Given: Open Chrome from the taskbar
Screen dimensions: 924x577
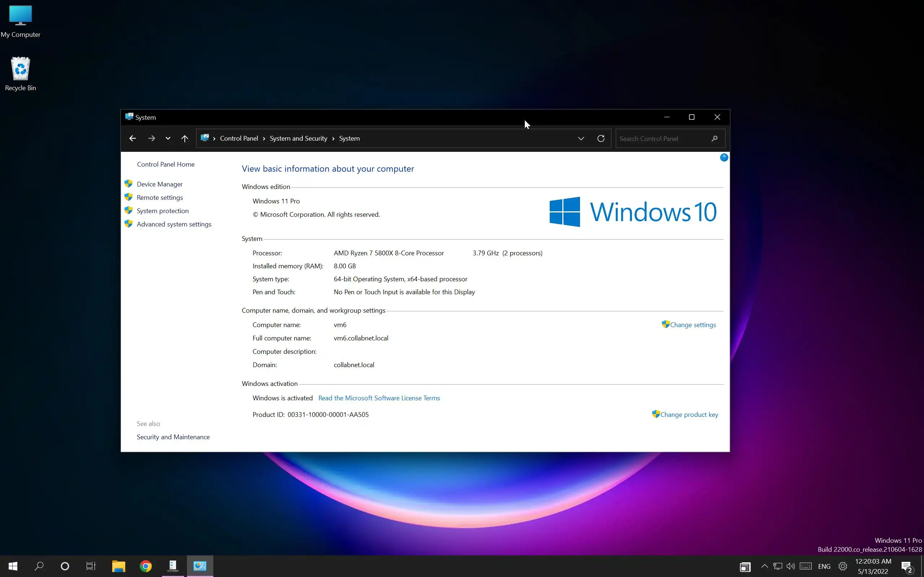Looking at the screenshot, I should click(145, 566).
